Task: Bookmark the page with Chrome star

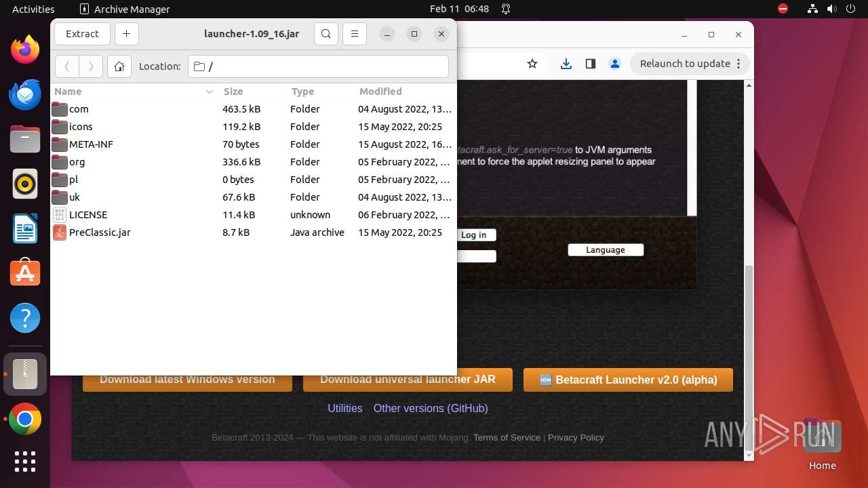Action: click(532, 64)
